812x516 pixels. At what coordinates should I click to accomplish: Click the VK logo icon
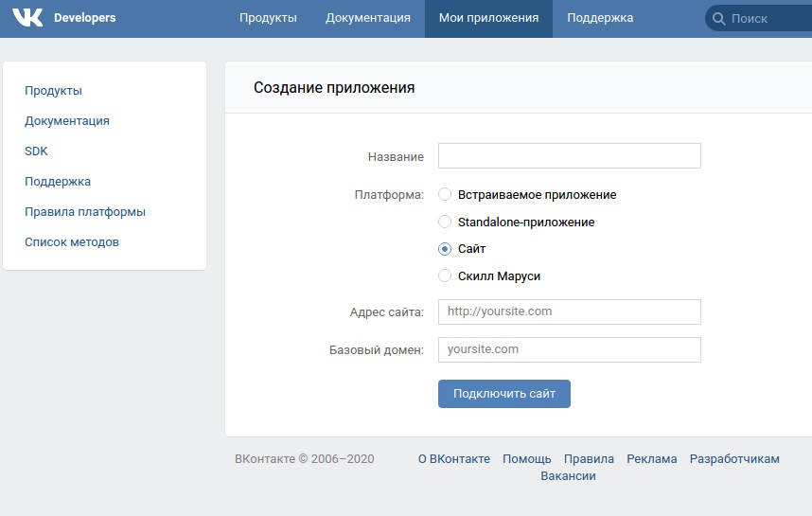(27, 18)
